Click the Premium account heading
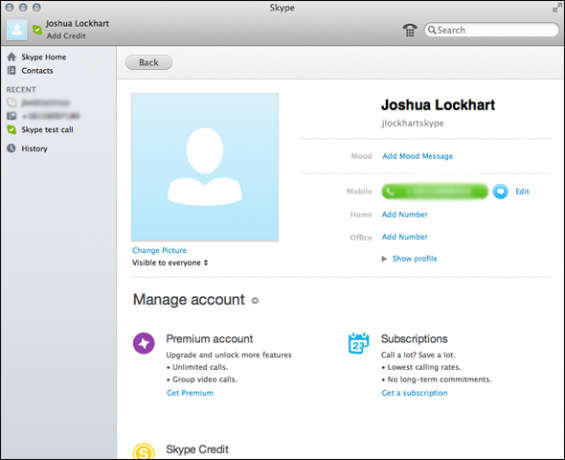Viewport: 565px width, 460px height. (209, 339)
